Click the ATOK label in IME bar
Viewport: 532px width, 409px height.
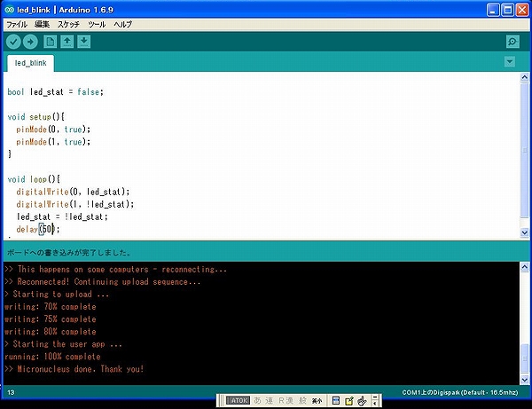point(239,400)
